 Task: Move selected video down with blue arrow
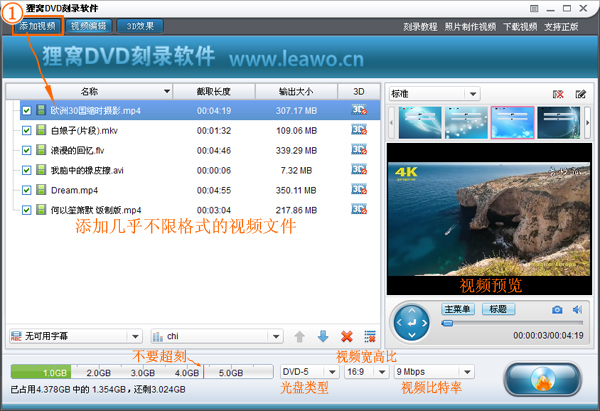[323, 336]
